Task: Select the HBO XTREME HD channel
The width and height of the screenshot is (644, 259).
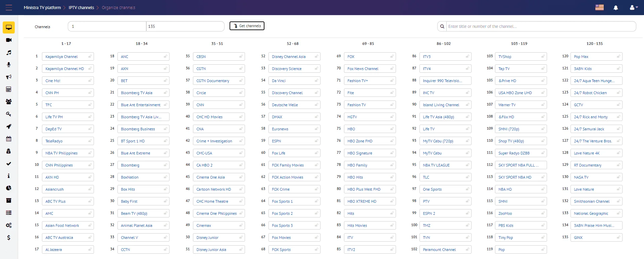Action: pyautogui.click(x=370, y=201)
